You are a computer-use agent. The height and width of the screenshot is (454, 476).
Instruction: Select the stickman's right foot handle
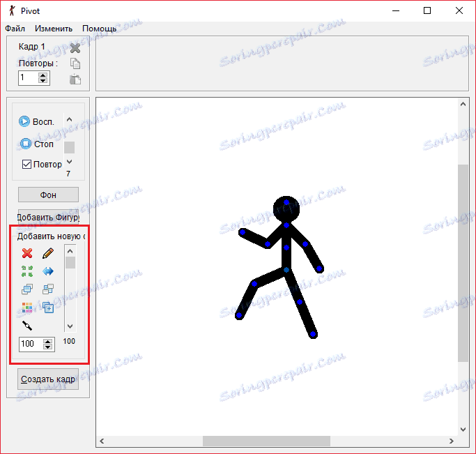[313, 334]
